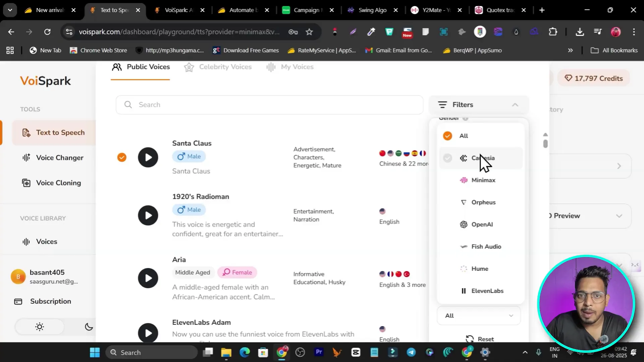Play the 1920's Radioman voice sample
This screenshot has width=644, height=362.
[148, 215]
